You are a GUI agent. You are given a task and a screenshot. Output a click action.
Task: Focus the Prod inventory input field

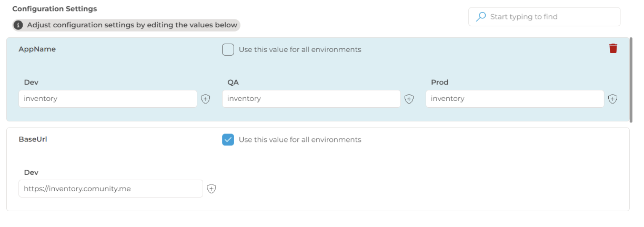[x=515, y=99]
